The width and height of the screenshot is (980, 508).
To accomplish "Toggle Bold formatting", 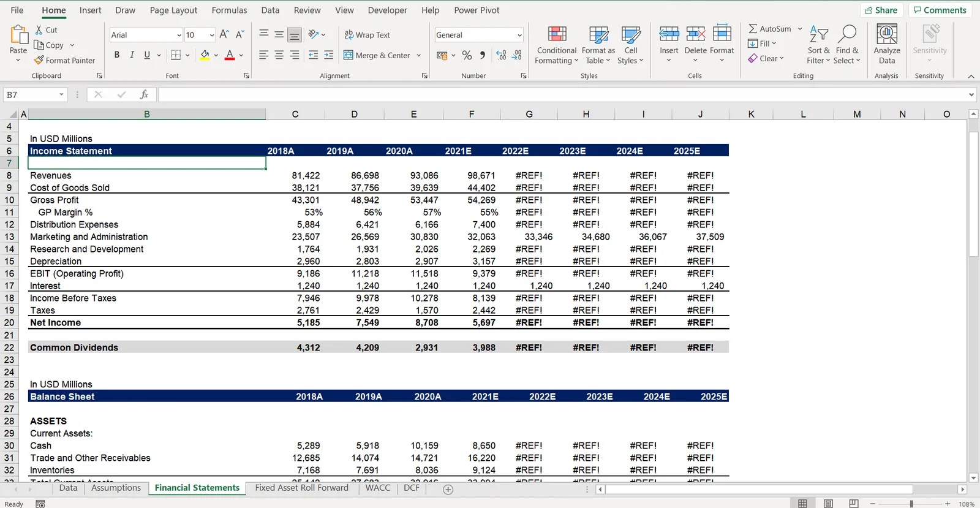I will click(x=116, y=55).
